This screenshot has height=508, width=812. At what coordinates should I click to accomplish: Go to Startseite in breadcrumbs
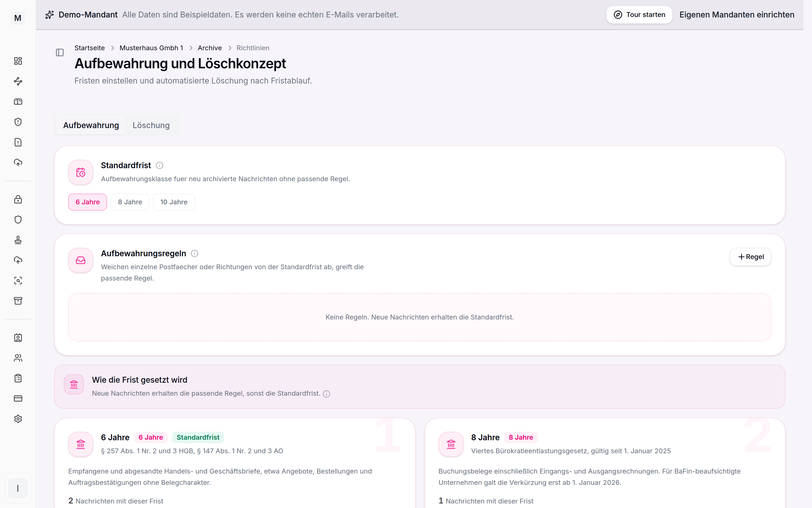click(90, 48)
